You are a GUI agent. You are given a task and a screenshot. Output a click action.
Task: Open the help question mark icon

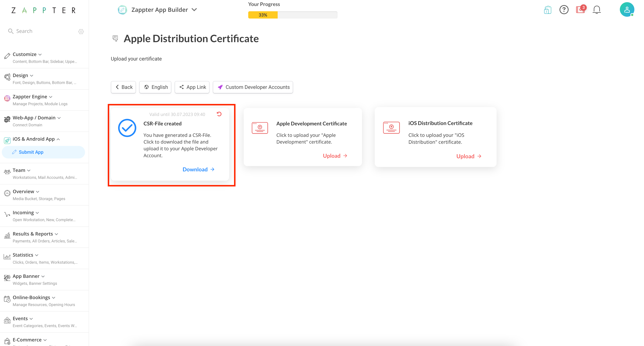pos(564,10)
